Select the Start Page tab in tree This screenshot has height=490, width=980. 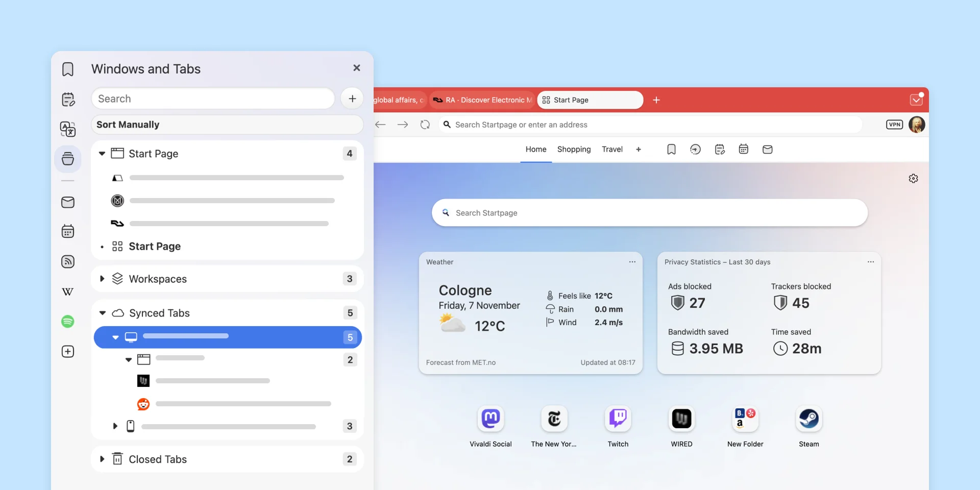coord(155,247)
